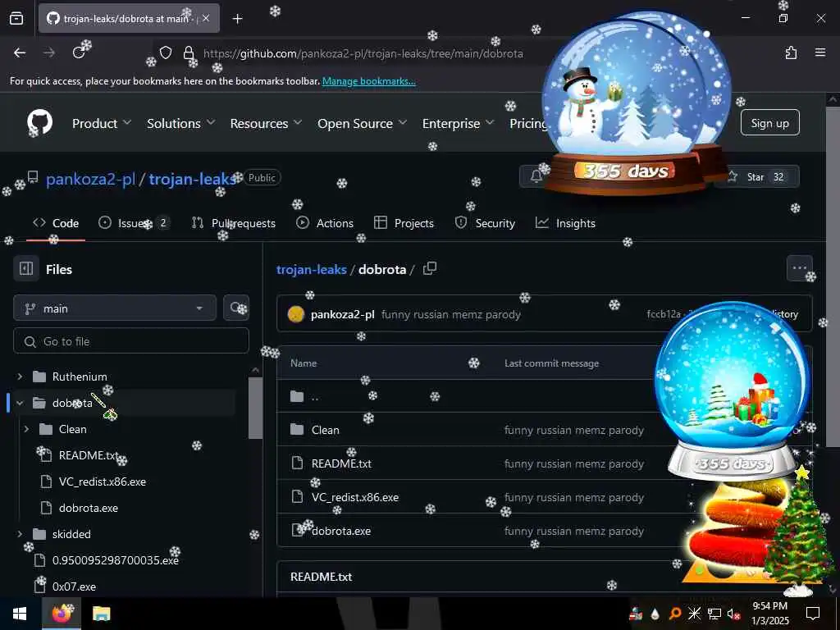This screenshot has height=630, width=840.
Task: Click pankoza2-pl avatar in commit row
Action: pos(295,314)
